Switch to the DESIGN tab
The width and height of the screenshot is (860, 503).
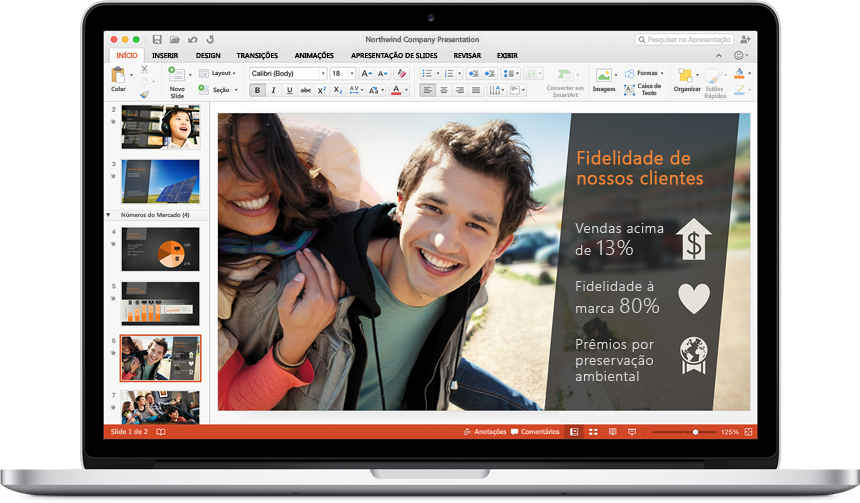pyautogui.click(x=208, y=56)
